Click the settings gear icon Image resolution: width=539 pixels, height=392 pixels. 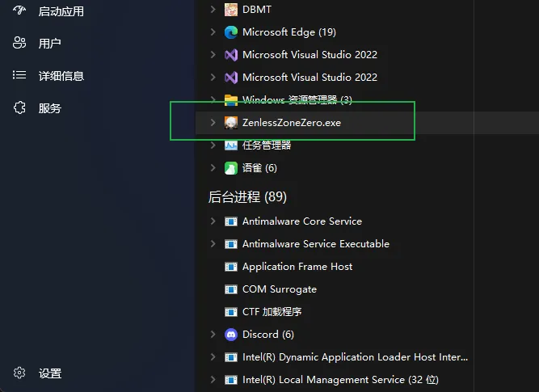click(19, 373)
